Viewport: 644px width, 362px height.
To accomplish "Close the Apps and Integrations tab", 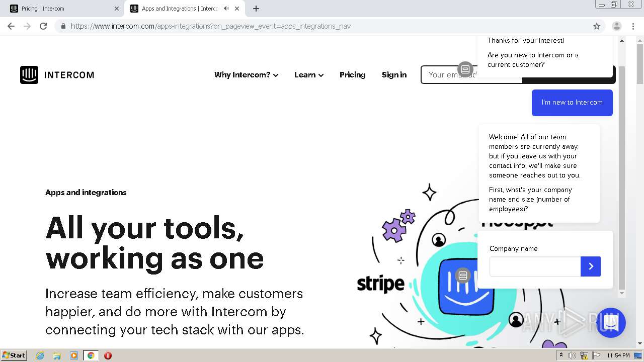I will [237, 9].
